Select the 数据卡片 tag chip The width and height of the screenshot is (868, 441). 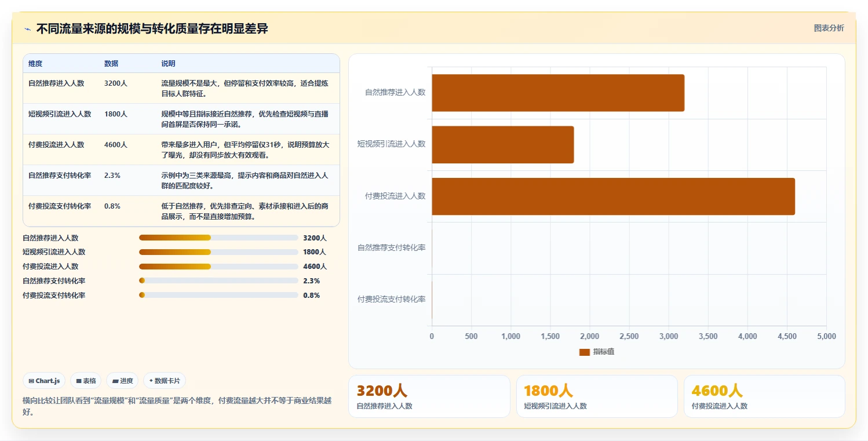tap(164, 381)
